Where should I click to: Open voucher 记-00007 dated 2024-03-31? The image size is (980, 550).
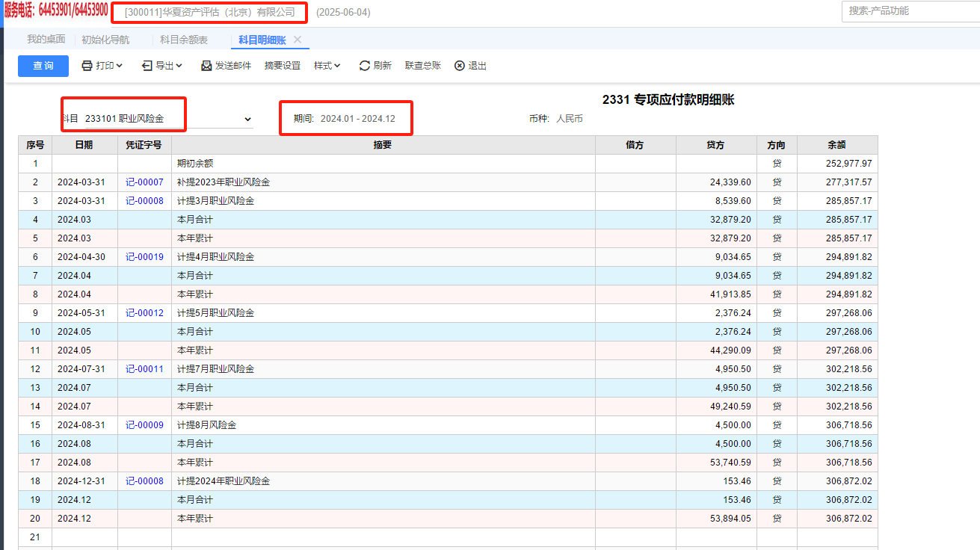point(144,182)
